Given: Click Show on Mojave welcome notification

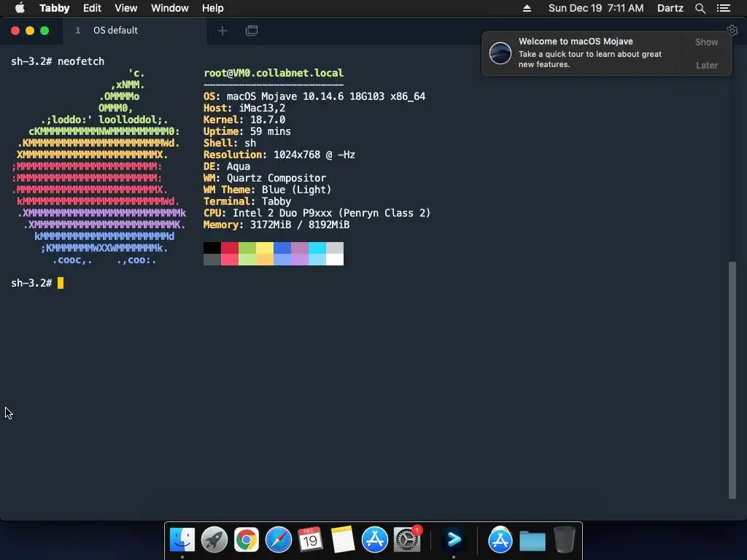Looking at the screenshot, I should pos(706,42).
